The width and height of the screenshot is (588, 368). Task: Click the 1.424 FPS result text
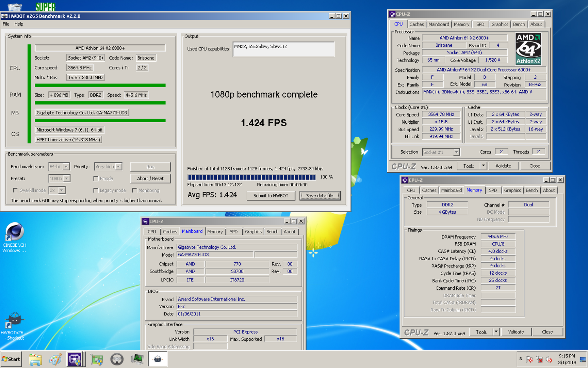pyautogui.click(x=264, y=123)
